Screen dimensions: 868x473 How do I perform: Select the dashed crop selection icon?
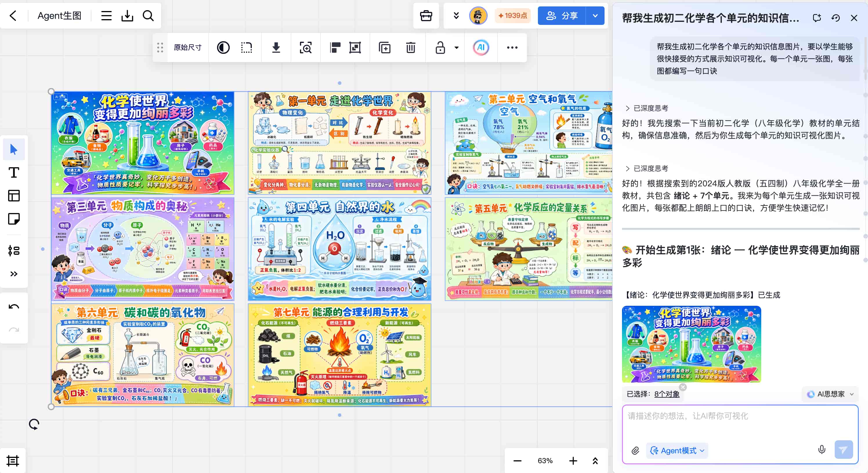tap(246, 48)
